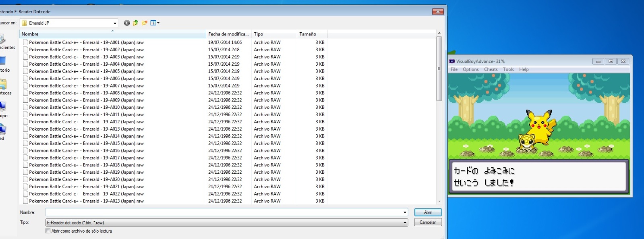Click the Cancelar button

click(428, 222)
